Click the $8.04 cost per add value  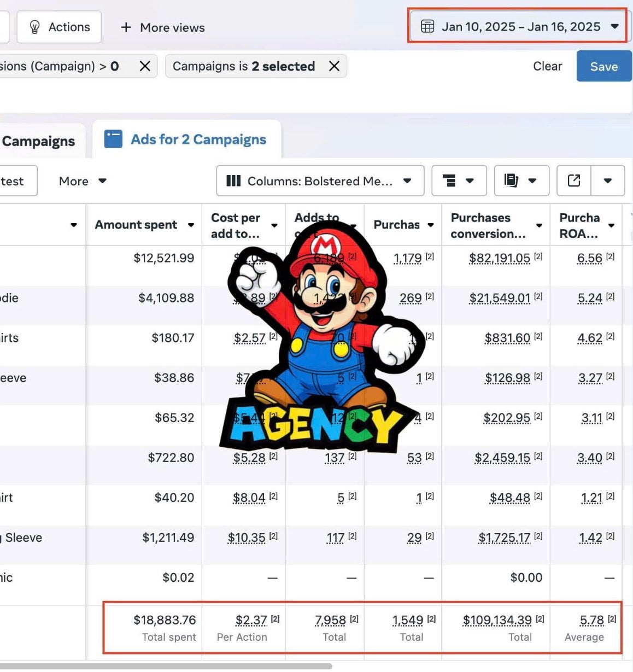[249, 498]
